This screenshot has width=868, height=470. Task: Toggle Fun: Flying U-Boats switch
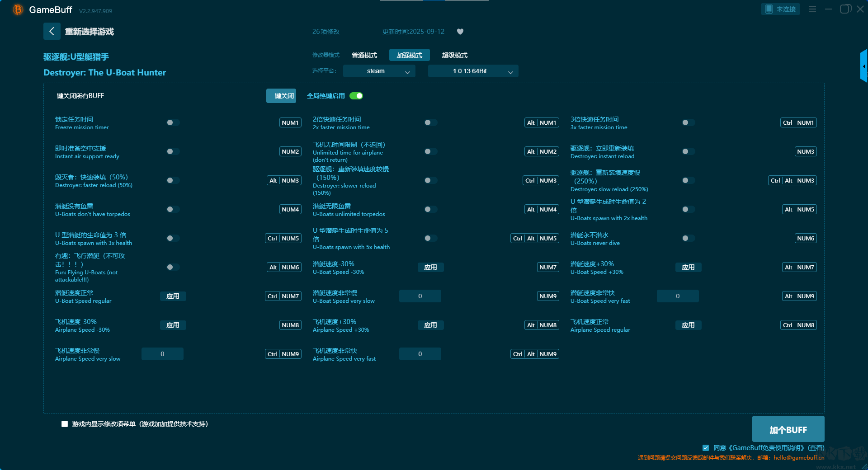coord(173,267)
